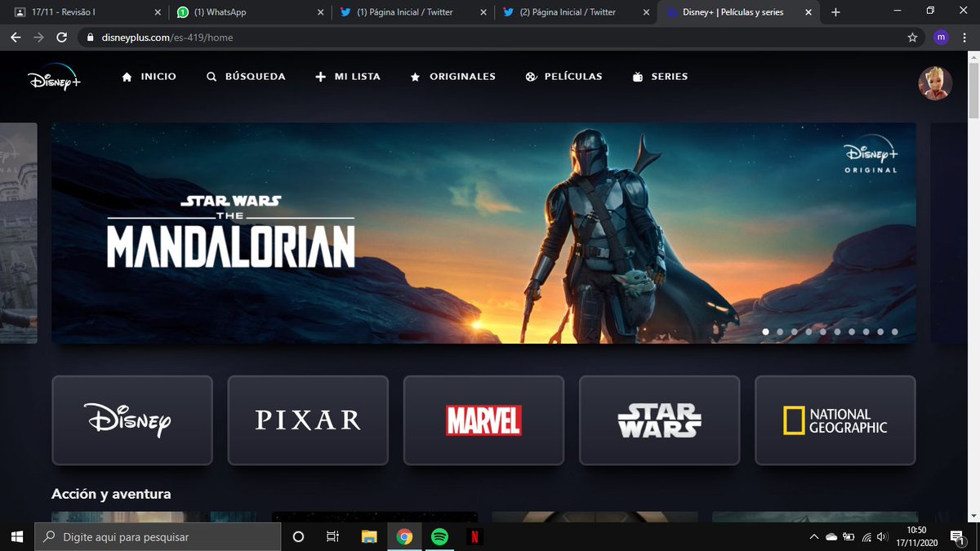Open Wi-Fi network tray icon

[x=866, y=536]
